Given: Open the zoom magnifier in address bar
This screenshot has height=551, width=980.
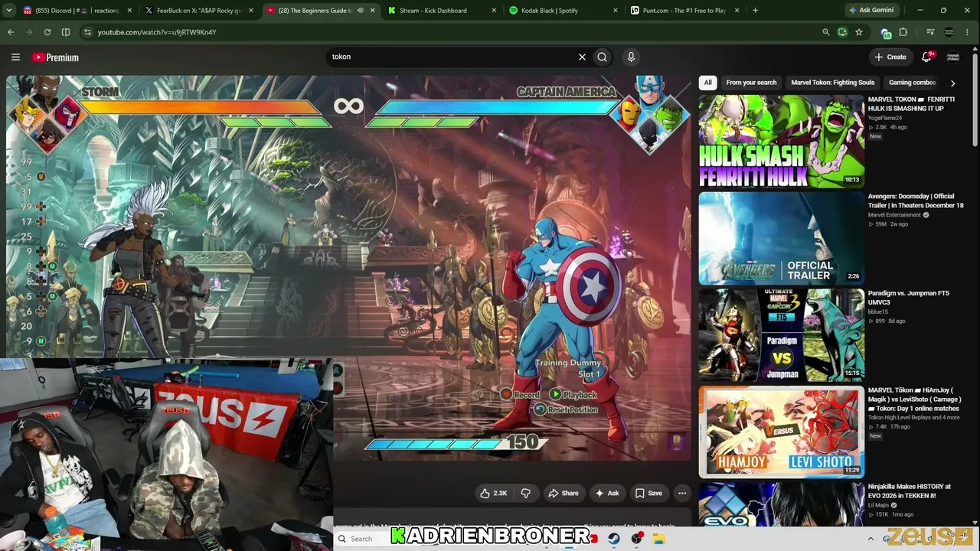Looking at the screenshot, I should pyautogui.click(x=825, y=32).
